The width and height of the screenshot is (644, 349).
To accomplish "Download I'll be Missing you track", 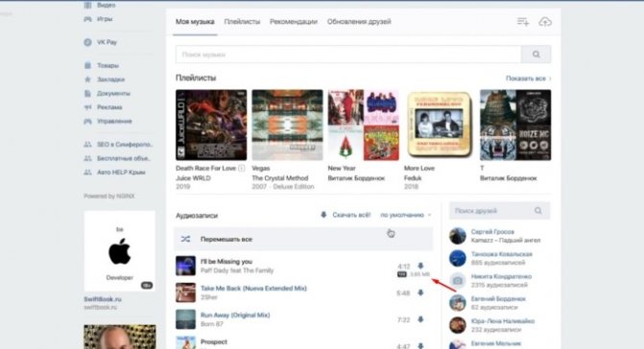I will coord(420,266).
